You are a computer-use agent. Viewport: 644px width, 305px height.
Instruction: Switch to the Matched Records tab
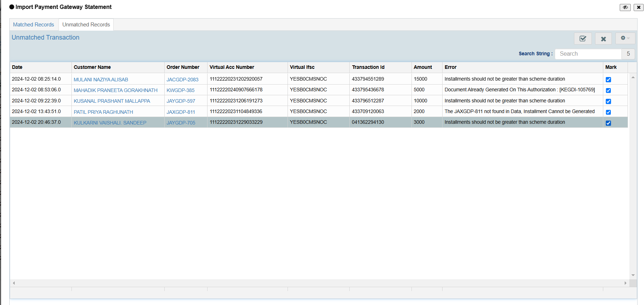click(x=34, y=25)
